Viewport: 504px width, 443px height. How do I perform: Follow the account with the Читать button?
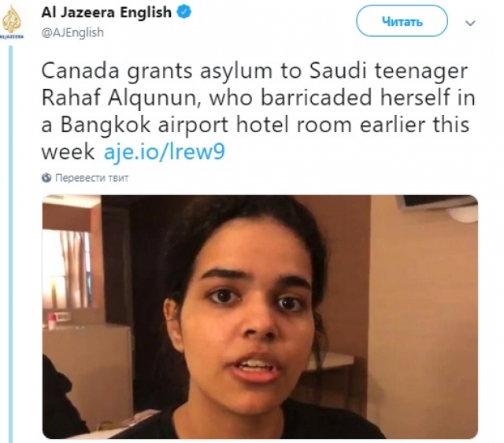[402, 21]
